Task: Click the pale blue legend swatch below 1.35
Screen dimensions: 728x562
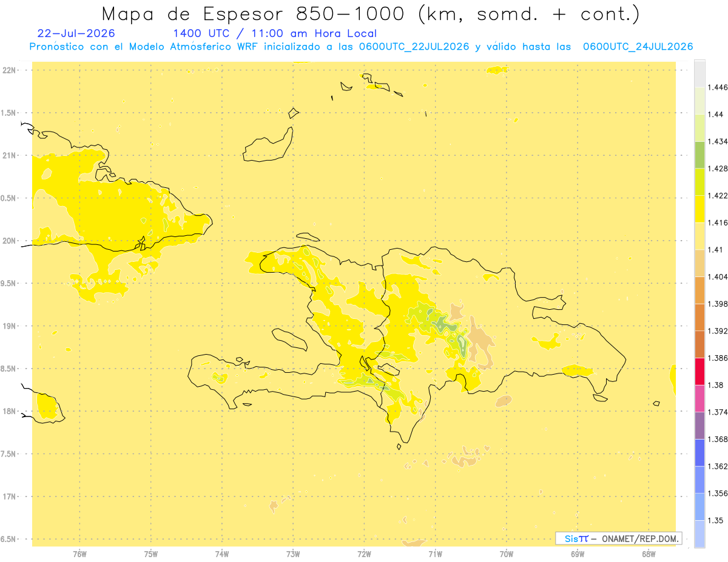Action: point(699,534)
